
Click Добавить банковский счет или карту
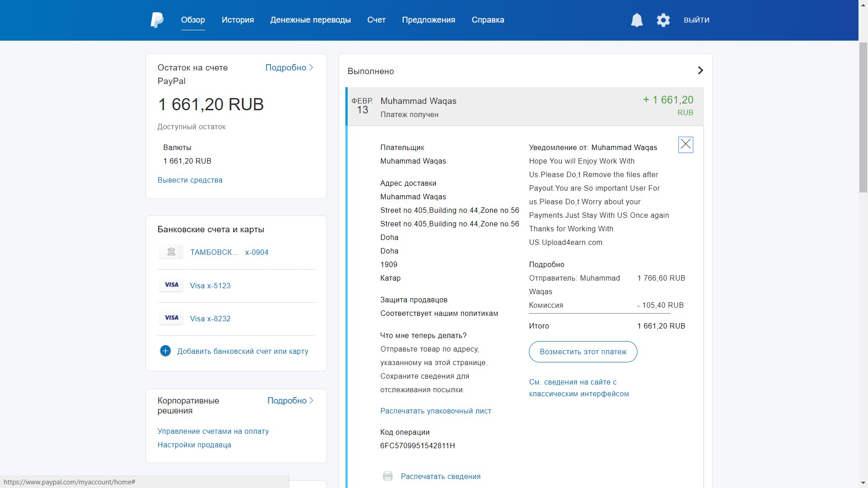(x=243, y=351)
